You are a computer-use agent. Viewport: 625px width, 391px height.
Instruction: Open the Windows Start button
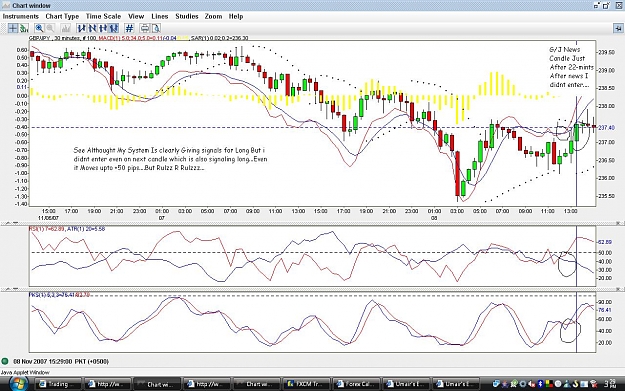coord(18,384)
